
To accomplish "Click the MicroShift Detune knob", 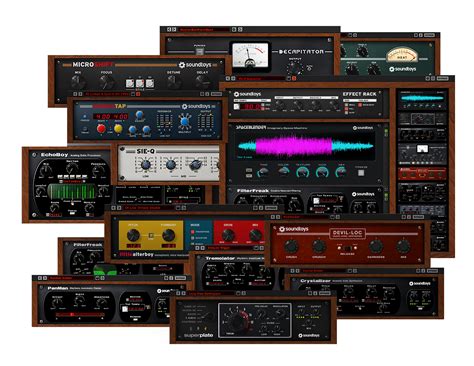I will pos(174,82).
